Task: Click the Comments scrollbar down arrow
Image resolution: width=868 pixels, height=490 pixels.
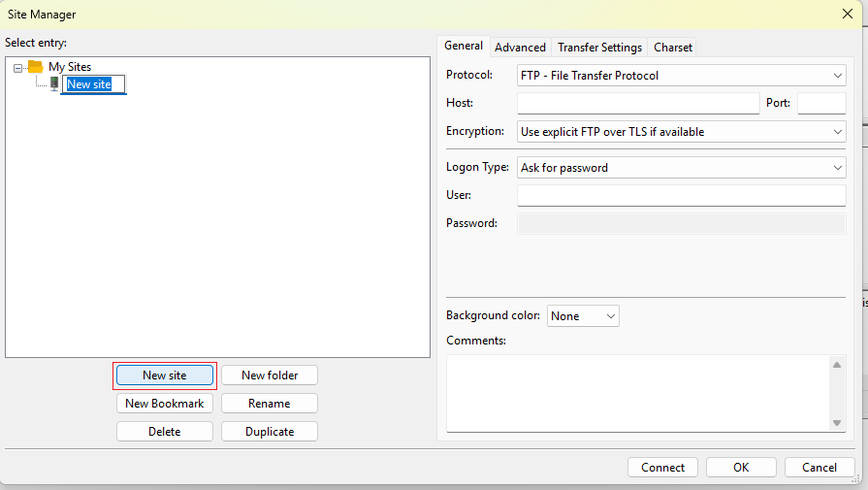Action: (x=838, y=422)
